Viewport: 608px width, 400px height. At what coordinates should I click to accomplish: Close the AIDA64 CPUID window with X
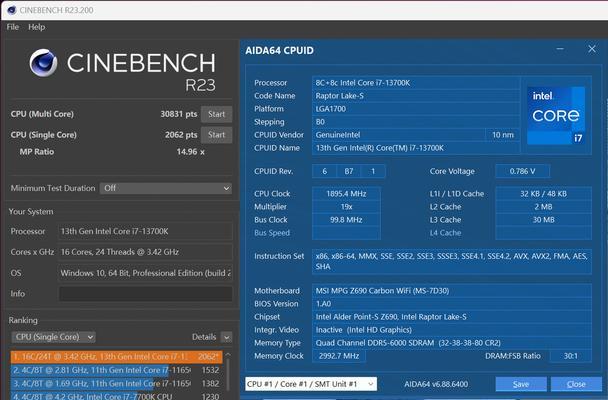pyautogui.click(x=592, y=49)
